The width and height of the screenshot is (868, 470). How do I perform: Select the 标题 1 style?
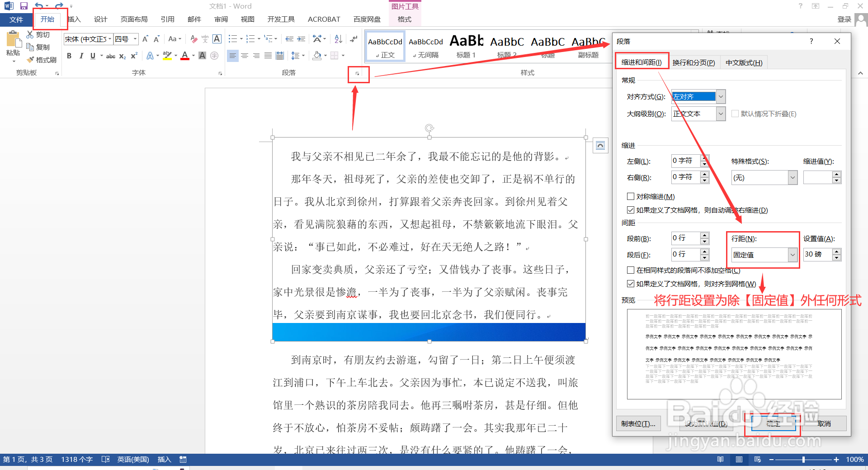click(x=466, y=47)
